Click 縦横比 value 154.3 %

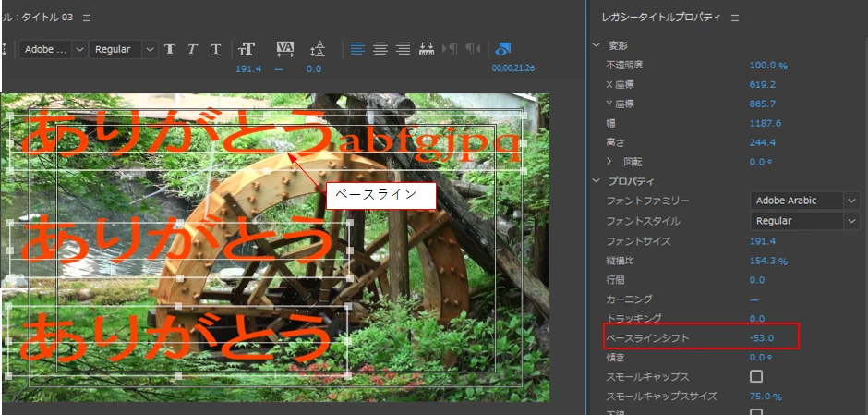(x=768, y=261)
